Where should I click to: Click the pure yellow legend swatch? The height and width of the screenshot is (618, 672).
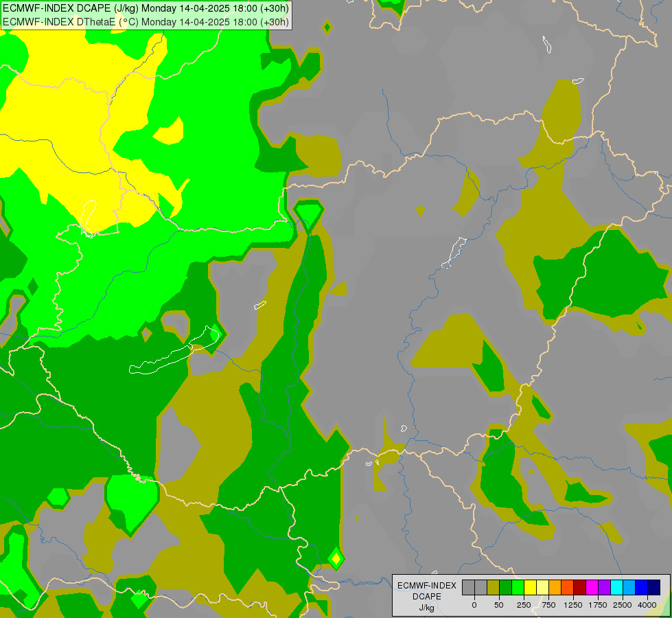(x=530, y=587)
